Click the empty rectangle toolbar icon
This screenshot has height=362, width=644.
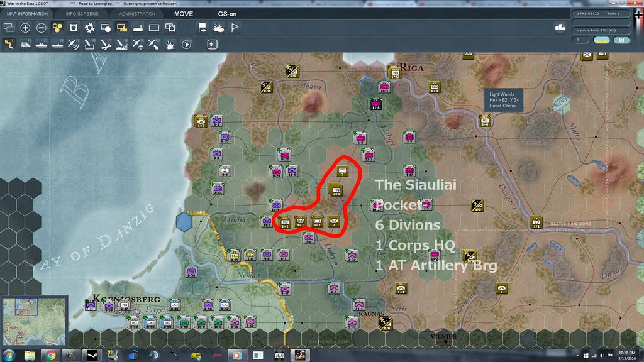click(154, 28)
